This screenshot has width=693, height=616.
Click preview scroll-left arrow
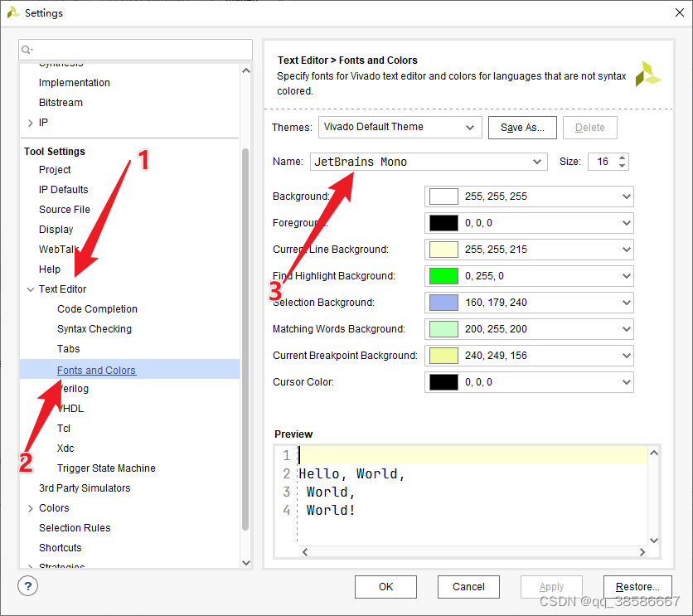click(x=305, y=552)
